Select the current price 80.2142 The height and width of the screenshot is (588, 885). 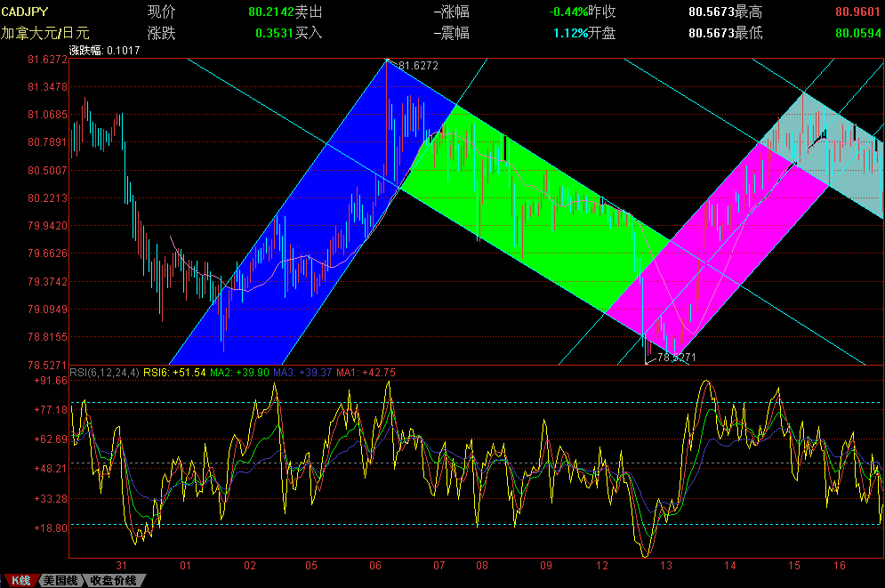click(271, 12)
